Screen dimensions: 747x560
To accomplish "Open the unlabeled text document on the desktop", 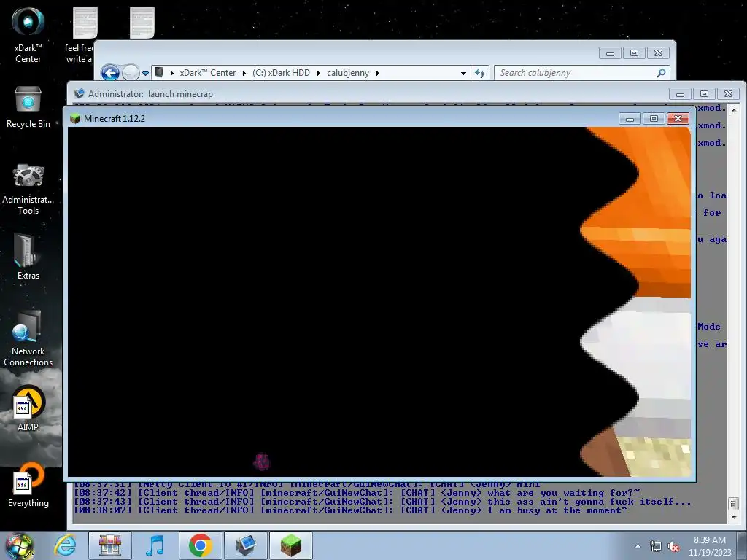I will pyautogui.click(x=142, y=23).
